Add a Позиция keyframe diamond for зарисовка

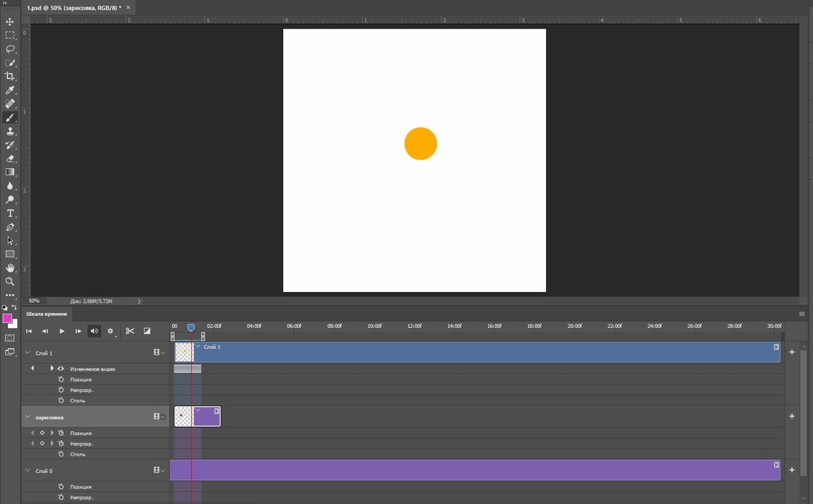[x=42, y=433]
